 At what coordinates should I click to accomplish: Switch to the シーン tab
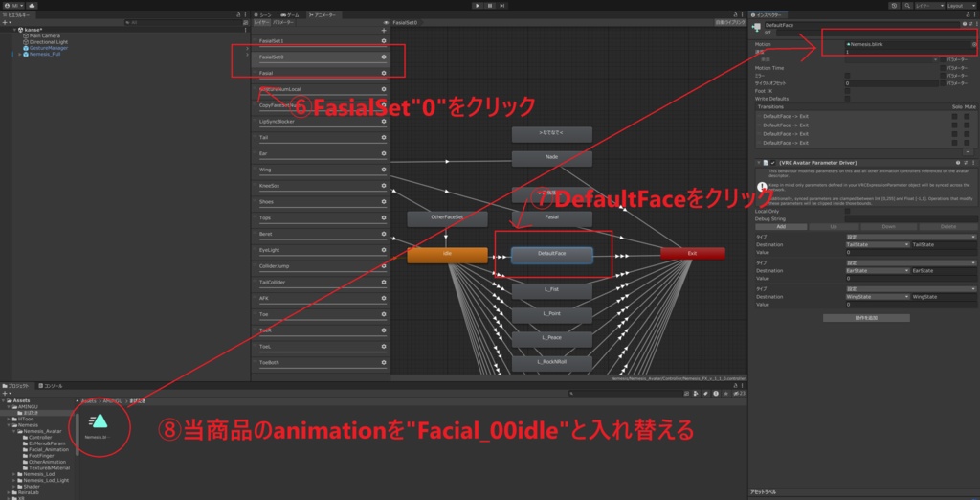click(x=263, y=14)
